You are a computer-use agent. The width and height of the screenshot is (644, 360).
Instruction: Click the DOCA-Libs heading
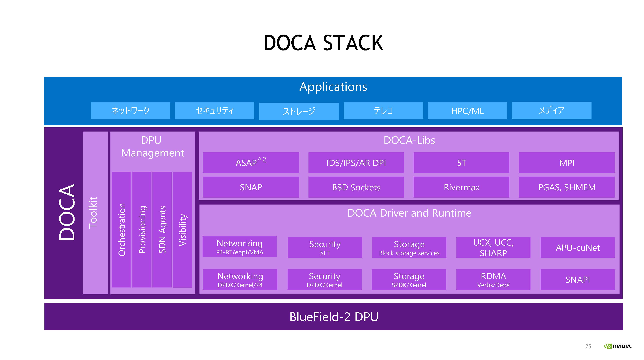(x=409, y=140)
